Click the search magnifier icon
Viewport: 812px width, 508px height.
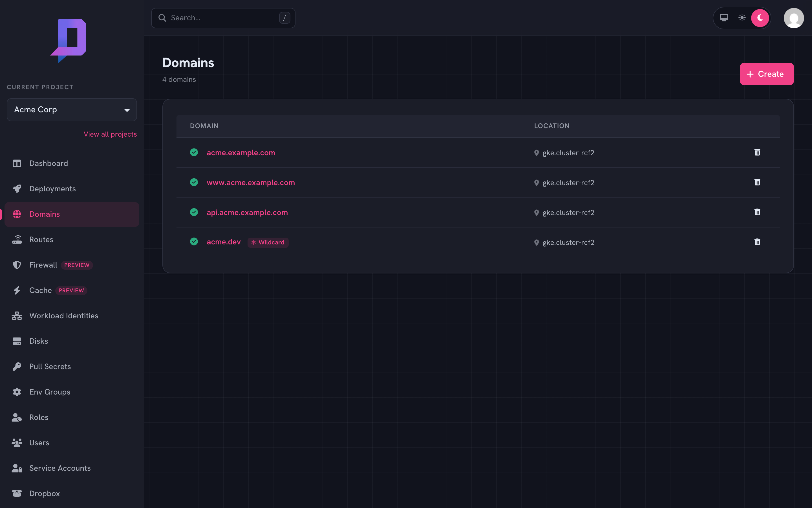(x=162, y=18)
